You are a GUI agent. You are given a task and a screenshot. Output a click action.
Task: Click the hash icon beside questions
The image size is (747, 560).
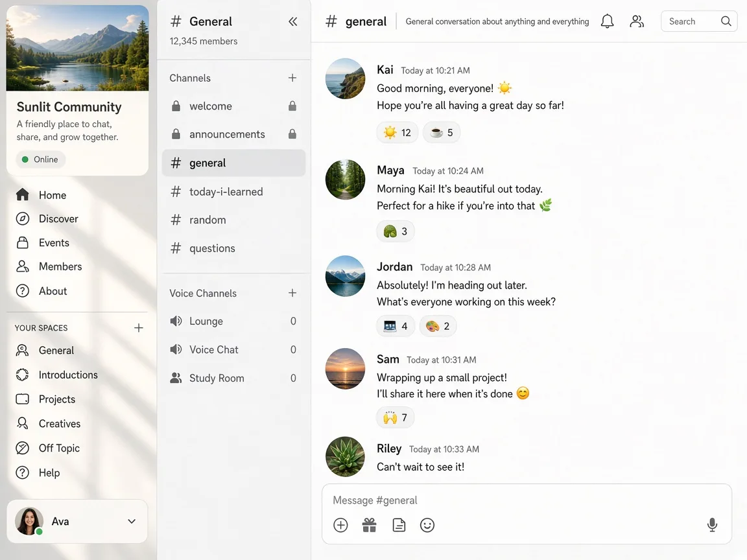tap(176, 248)
